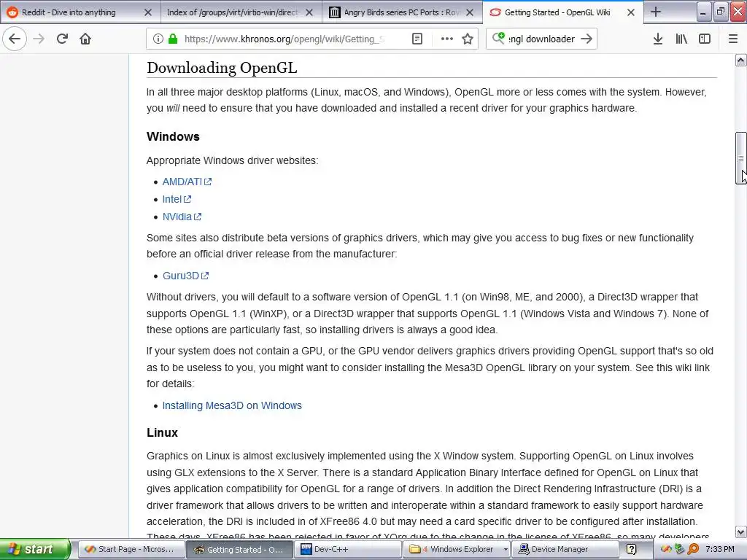Click the scrollbar down arrow
The width and height of the screenshot is (747, 560).
[740, 532]
